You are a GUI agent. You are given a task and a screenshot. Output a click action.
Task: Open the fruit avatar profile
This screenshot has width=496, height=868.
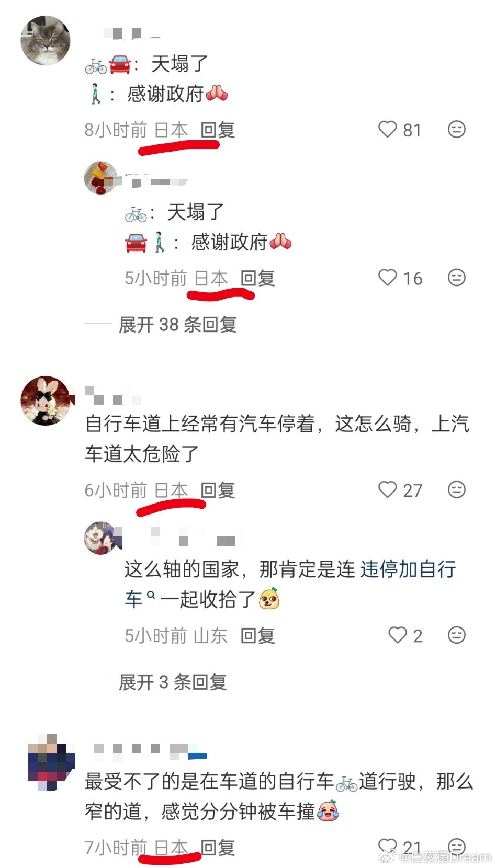pyautogui.click(x=100, y=178)
